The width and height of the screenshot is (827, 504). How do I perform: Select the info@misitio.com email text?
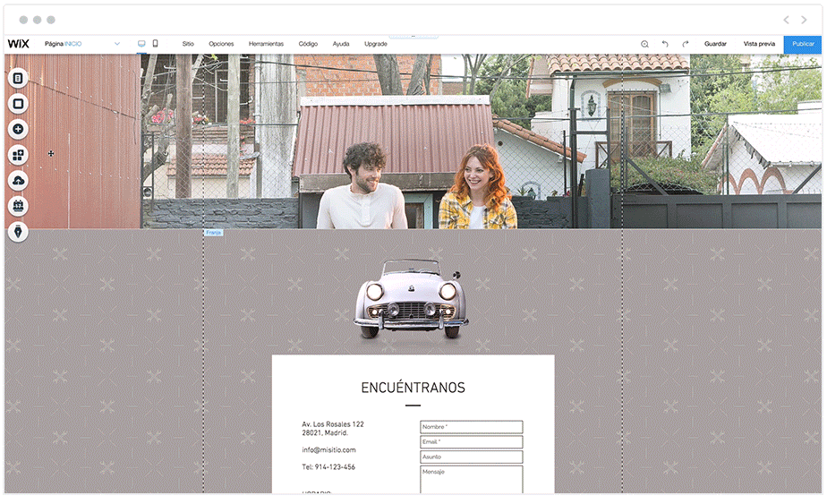pyautogui.click(x=328, y=450)
